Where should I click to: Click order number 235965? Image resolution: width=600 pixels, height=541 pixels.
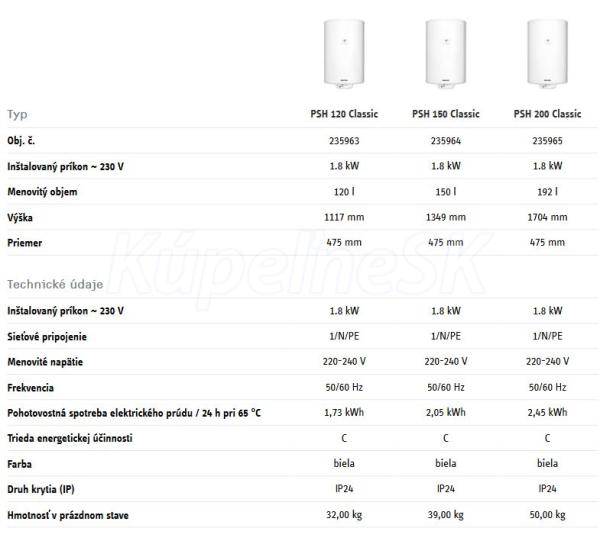pyautogui.click(x=547, y=141)
